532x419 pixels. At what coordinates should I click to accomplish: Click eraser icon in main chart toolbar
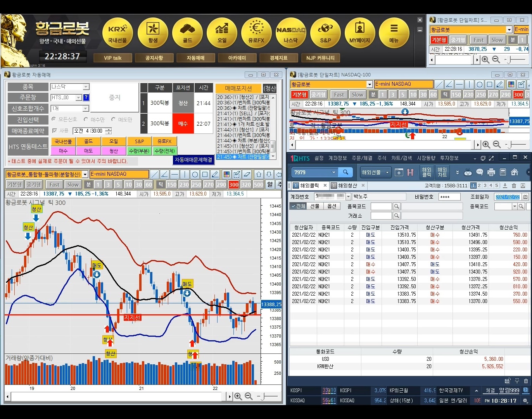coord(247,174)
